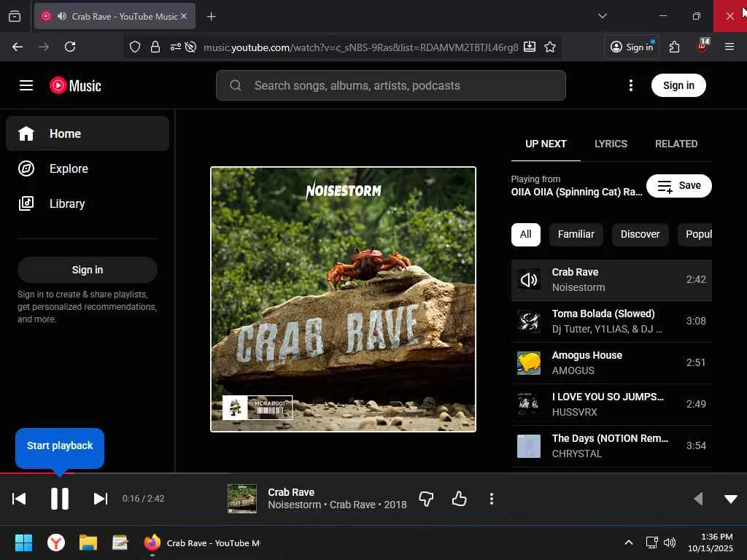The height and width of the screenshot is (560, 747).
Task: Like the current song
Action: tap(460, 499)
